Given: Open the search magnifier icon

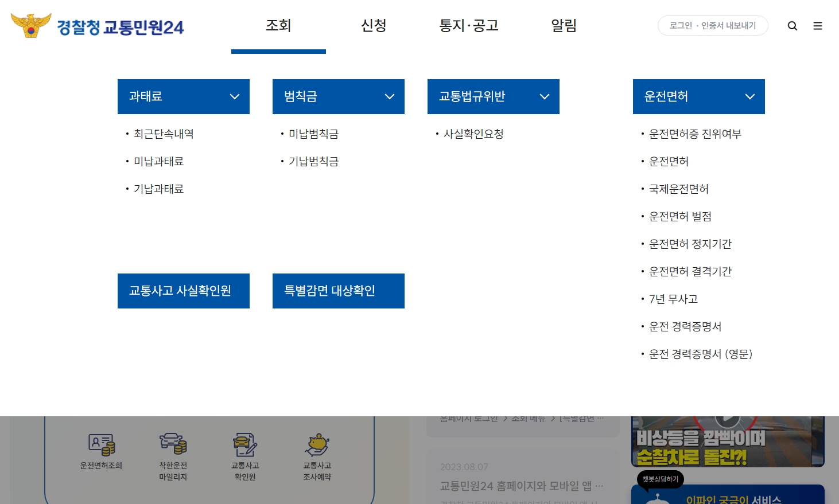Looking at the screenshot, I should [x=793, y=26].
